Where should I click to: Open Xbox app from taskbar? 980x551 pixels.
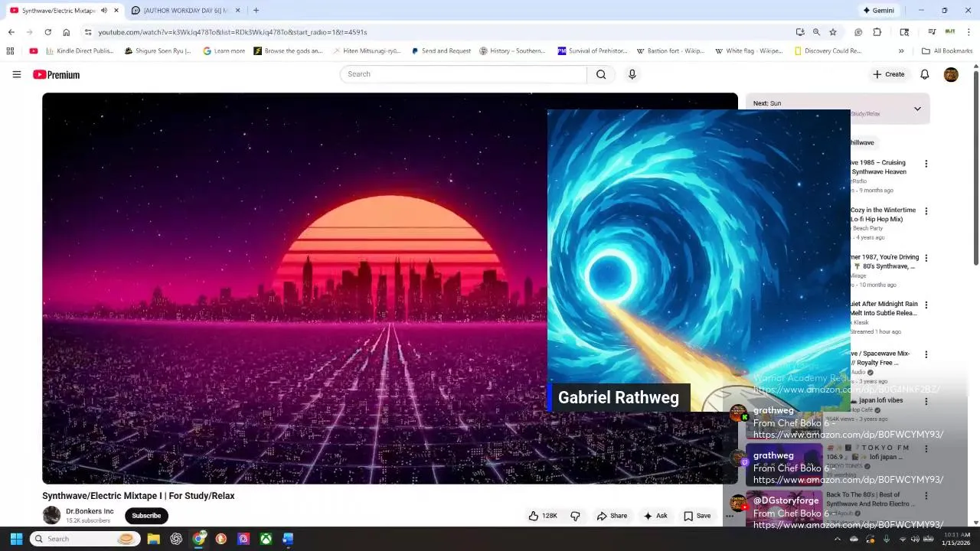(266, 539)
